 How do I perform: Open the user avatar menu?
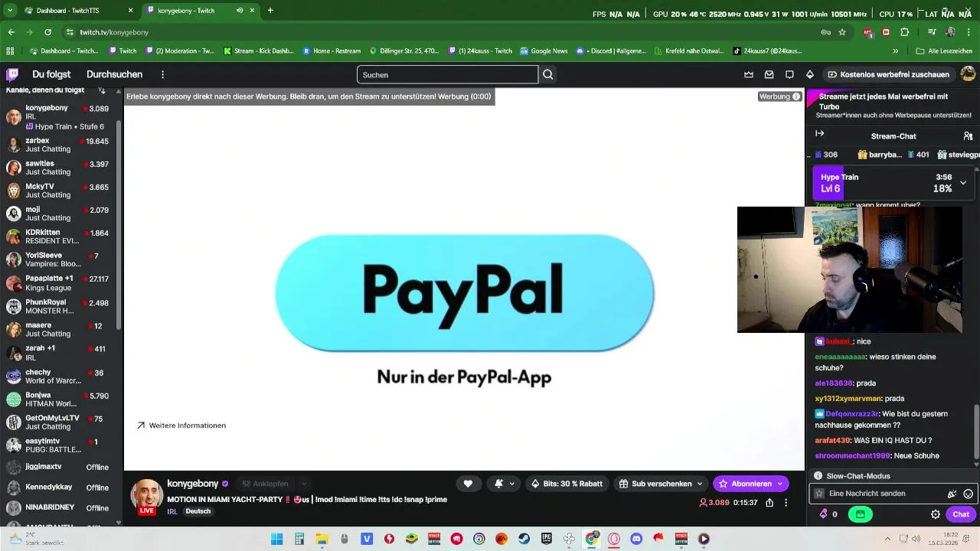[x=968, y=74]
